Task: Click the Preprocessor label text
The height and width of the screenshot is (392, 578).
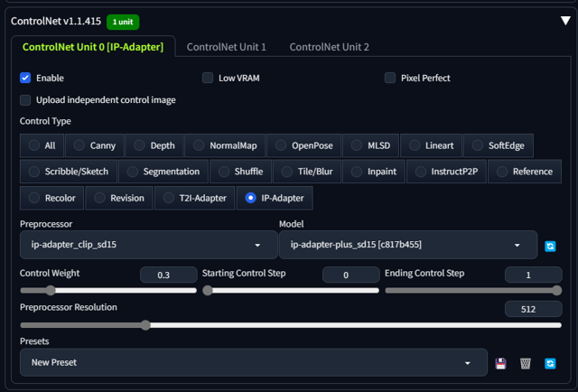Action: pyautogui.click(x=46, y=224)
